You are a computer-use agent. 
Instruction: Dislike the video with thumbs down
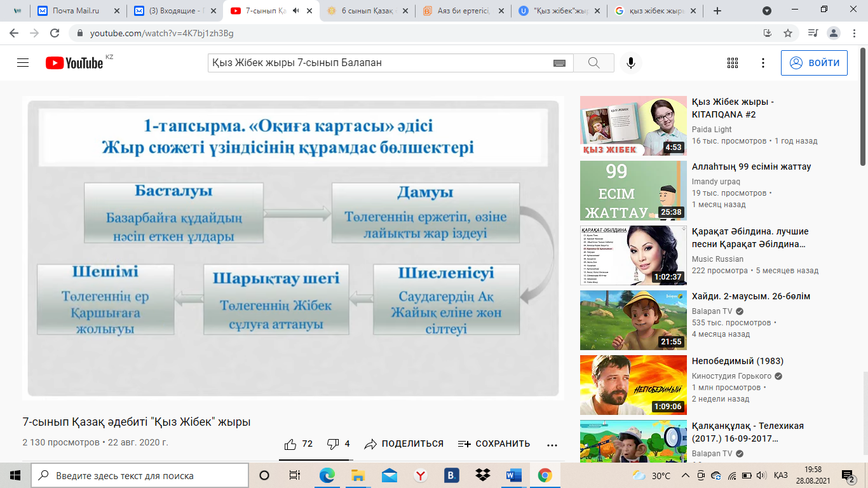click(332, 444)
